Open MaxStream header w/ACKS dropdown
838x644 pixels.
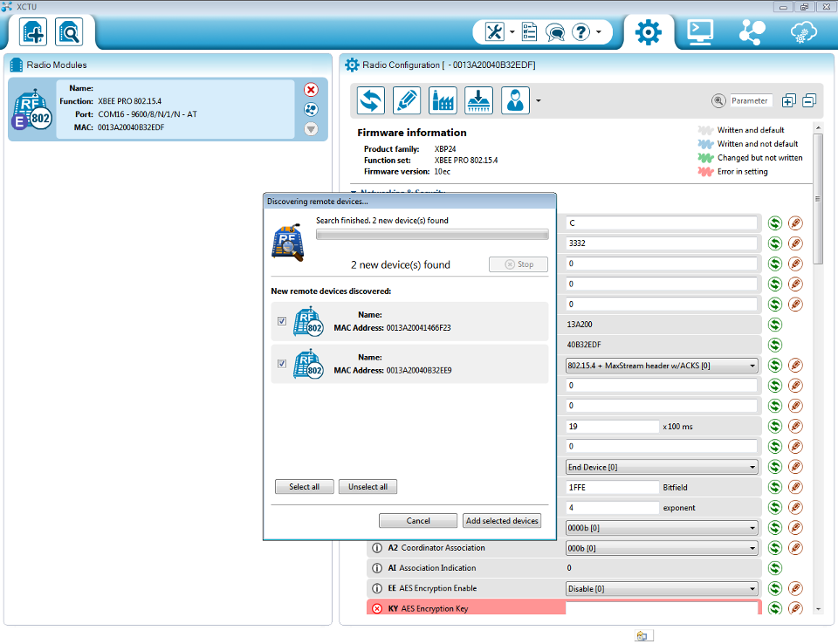(x=662, y=367)
